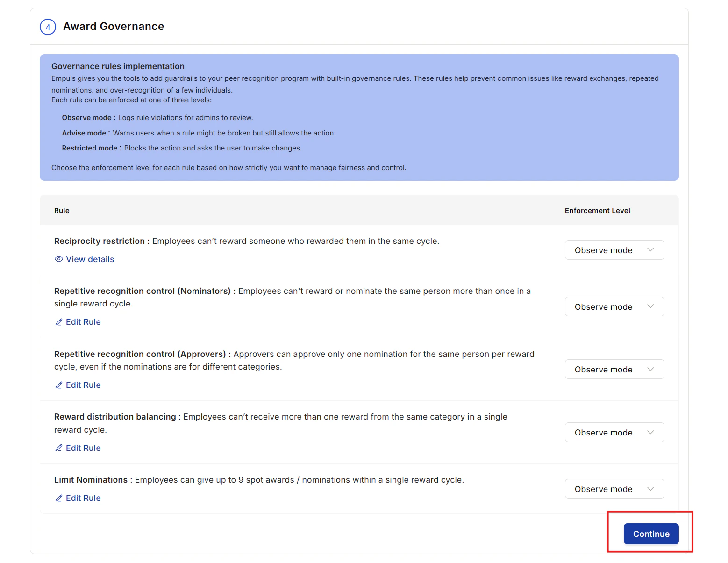
Task: Open View details for Reciprocity restriction
Action: tap(85, 259)
